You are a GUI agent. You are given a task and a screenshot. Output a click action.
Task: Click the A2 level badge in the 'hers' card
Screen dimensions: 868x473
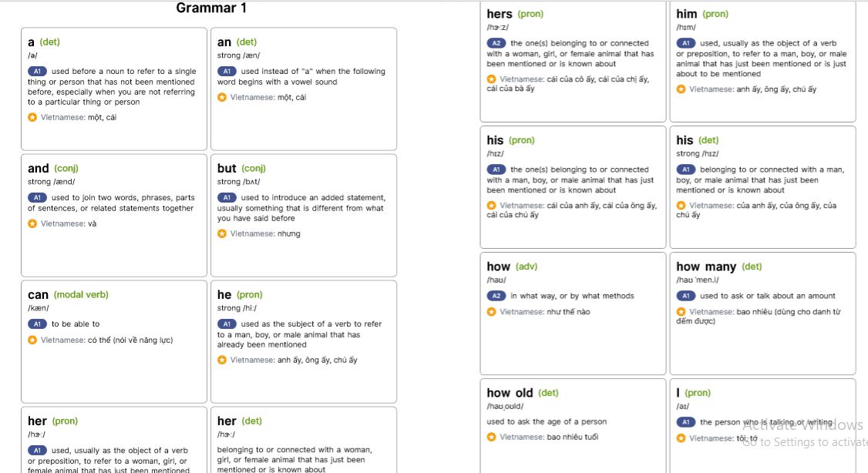pyautogui.click(x=496, y=43)
